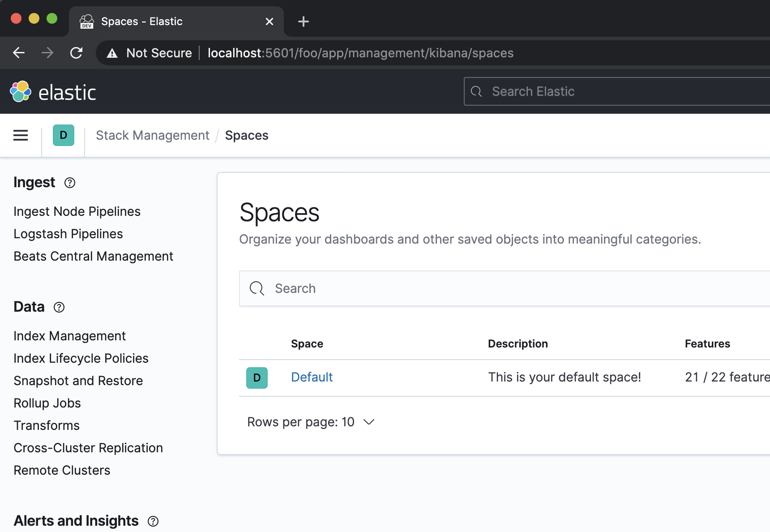Image resolution: width=770 pixels, height=532 pixels.
Task: Open the hamburger navigation menu
Action: point(21,135)
